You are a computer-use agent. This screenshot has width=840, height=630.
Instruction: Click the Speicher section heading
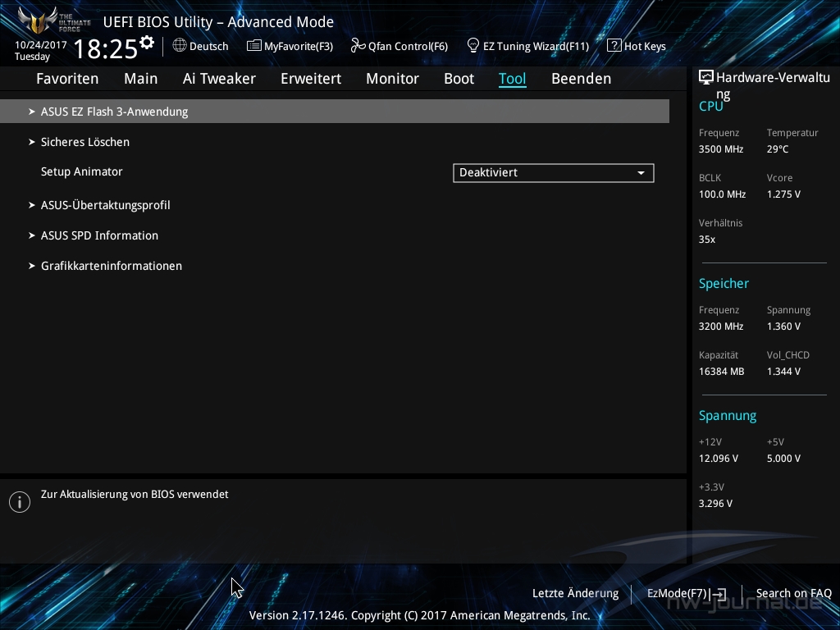coord(724,284)
